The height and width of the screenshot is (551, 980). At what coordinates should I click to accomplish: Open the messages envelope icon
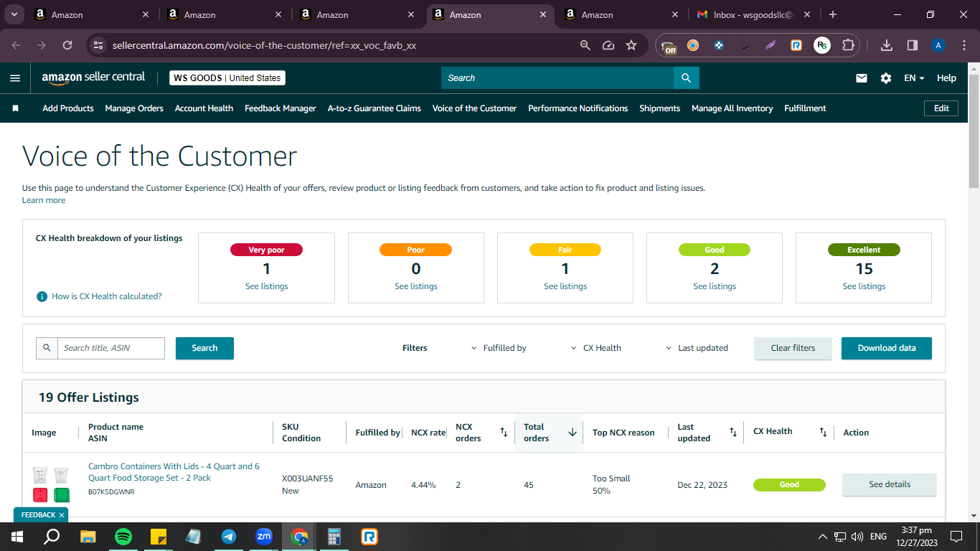[862, 78]
